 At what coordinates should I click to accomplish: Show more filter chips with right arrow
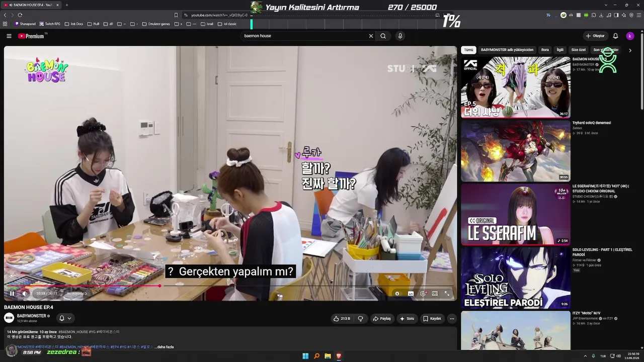630,50
